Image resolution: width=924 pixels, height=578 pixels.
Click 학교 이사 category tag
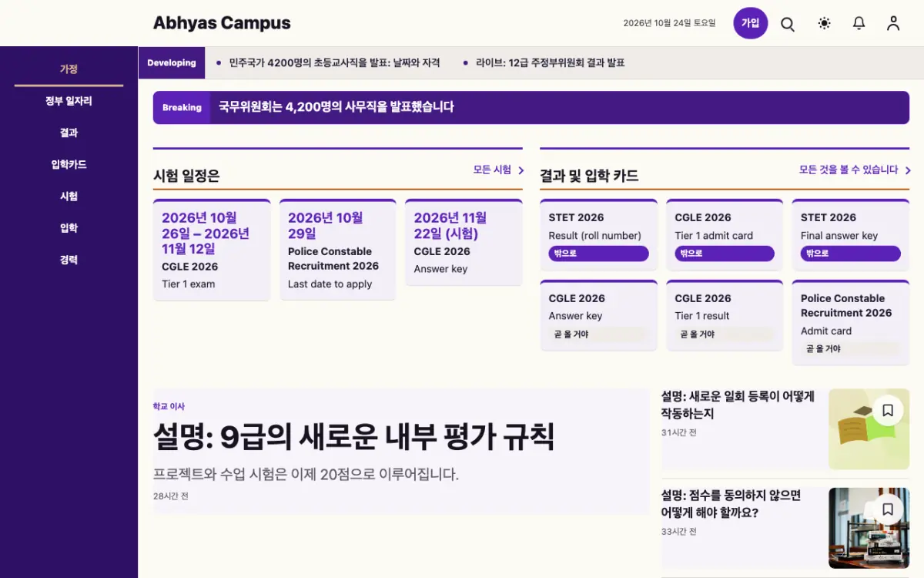pos(169,406)
